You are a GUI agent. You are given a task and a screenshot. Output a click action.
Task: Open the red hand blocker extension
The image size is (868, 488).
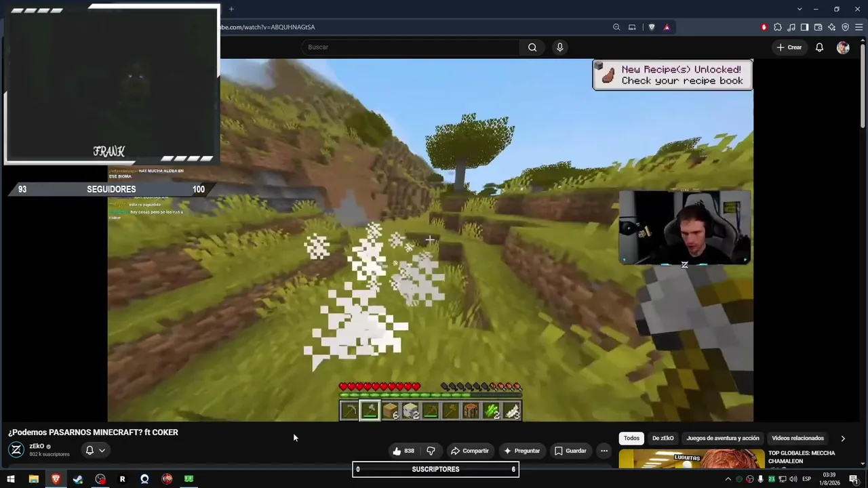764,27
